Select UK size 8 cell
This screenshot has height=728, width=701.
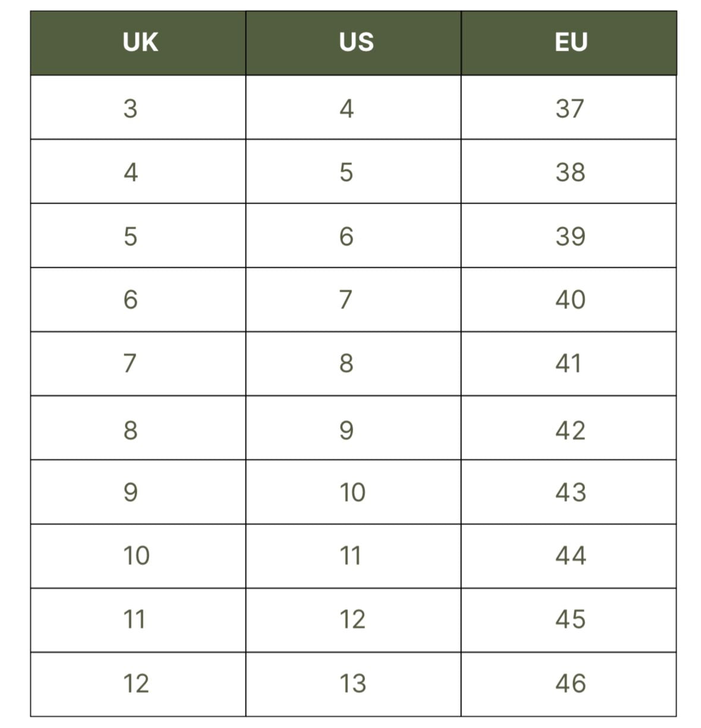coord(130,429)
